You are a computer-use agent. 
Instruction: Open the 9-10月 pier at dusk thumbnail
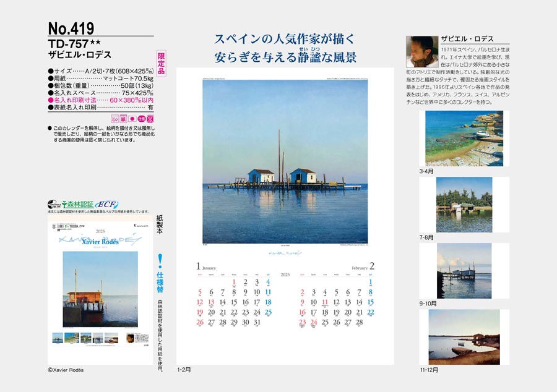(464, 271)
